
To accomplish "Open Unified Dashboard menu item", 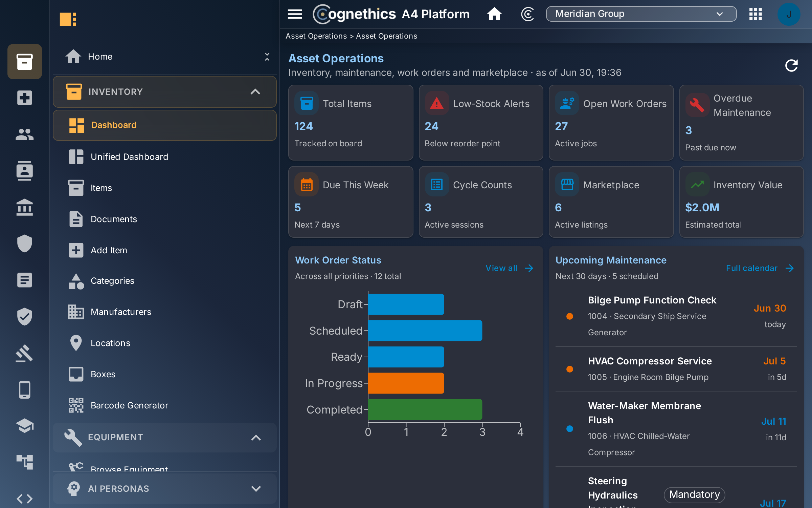I will click(x=165, y=157).
